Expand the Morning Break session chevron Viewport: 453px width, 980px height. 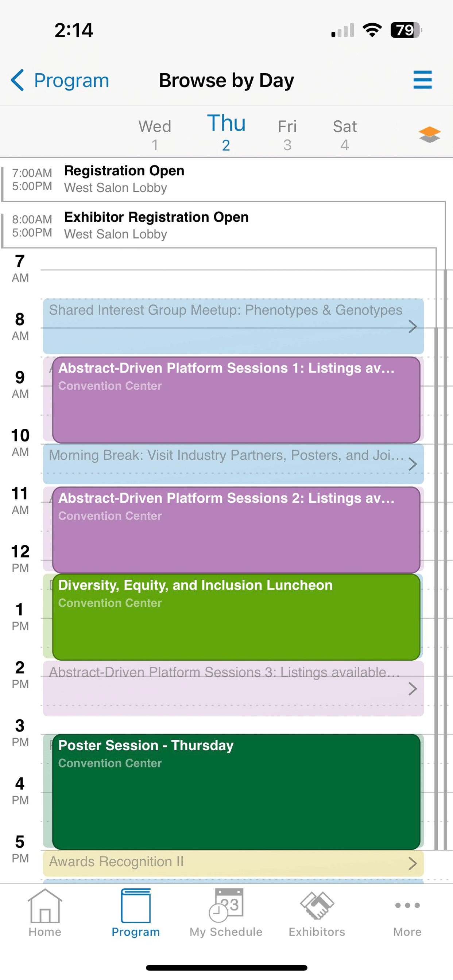point(413,464)
